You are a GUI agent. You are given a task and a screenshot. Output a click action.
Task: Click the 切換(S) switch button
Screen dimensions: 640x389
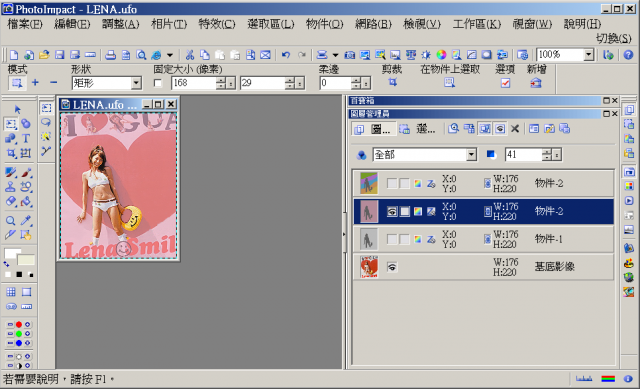[613, 38]
